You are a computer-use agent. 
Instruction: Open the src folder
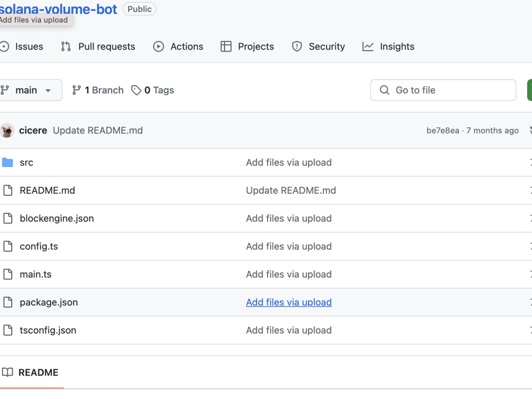pos(27,162)
